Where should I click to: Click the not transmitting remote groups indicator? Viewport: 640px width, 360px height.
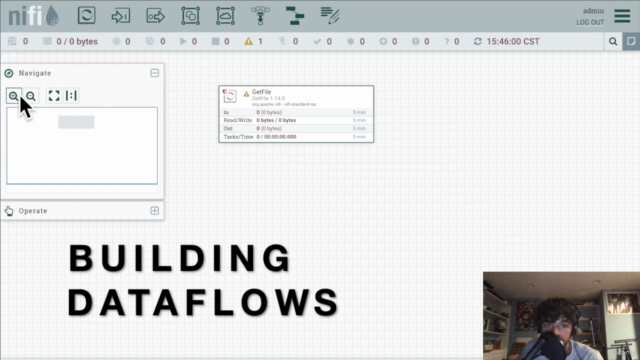(x=156, y=41)
